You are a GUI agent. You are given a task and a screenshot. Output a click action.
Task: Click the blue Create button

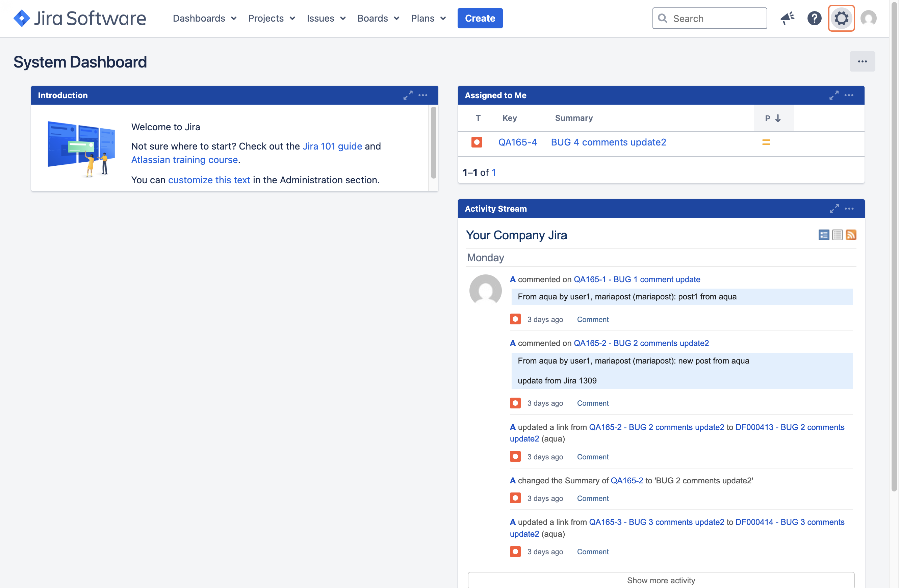tap(480, 18)
